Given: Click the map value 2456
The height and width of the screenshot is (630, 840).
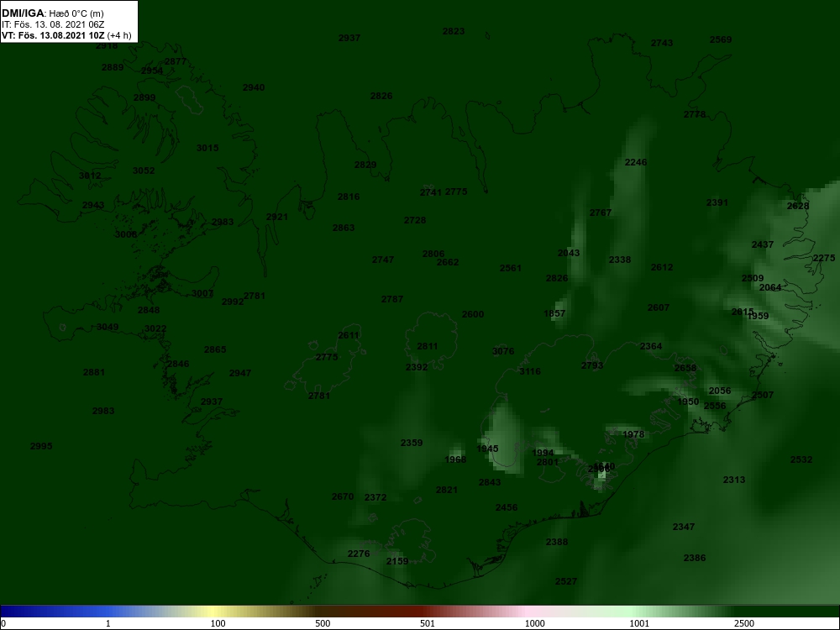Looking at the screenshot, I should pyautogui.click(x=507, y=507).
